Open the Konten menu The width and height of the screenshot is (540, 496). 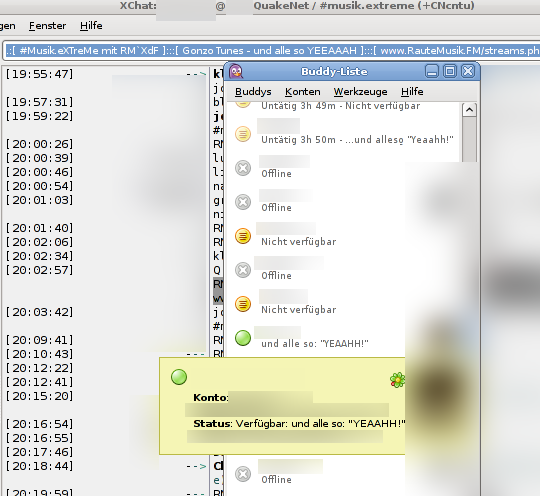tap(303, 92)
